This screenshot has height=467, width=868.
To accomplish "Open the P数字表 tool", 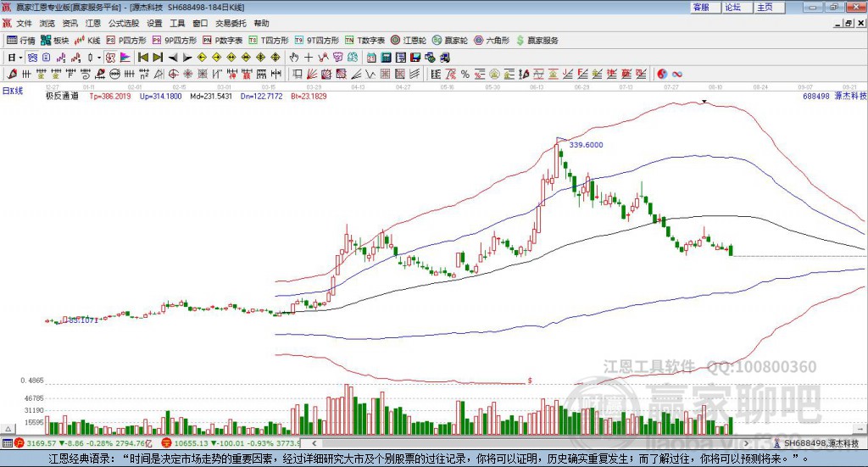I will click(223, 40).
